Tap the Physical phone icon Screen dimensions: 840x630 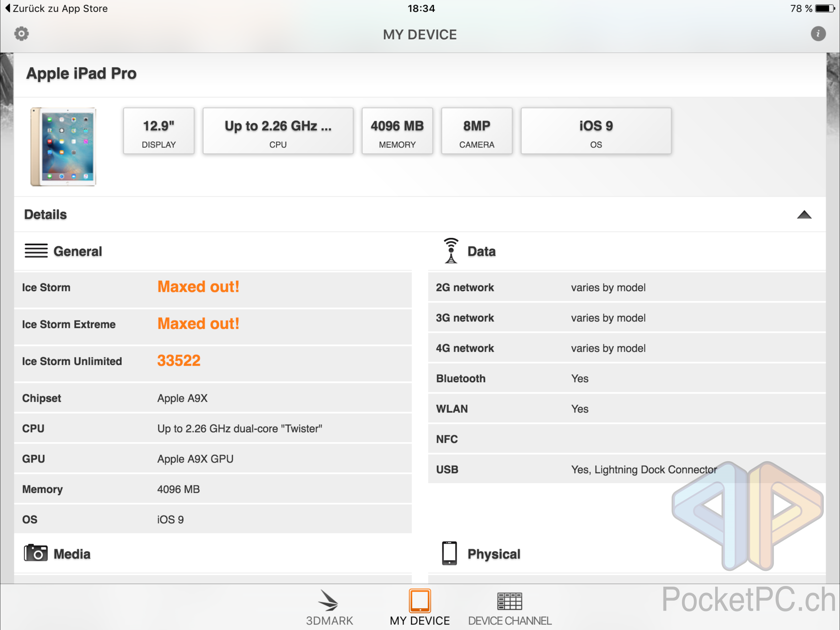[x=449, y=553]
